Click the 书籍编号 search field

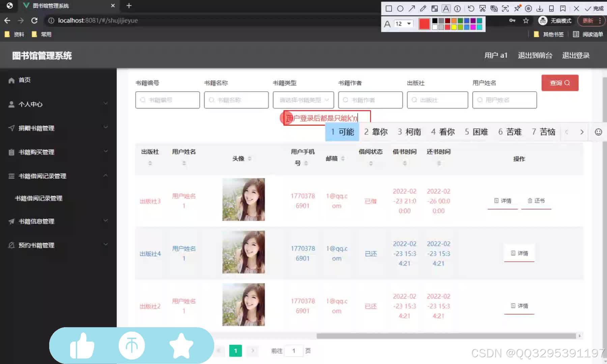168,100
